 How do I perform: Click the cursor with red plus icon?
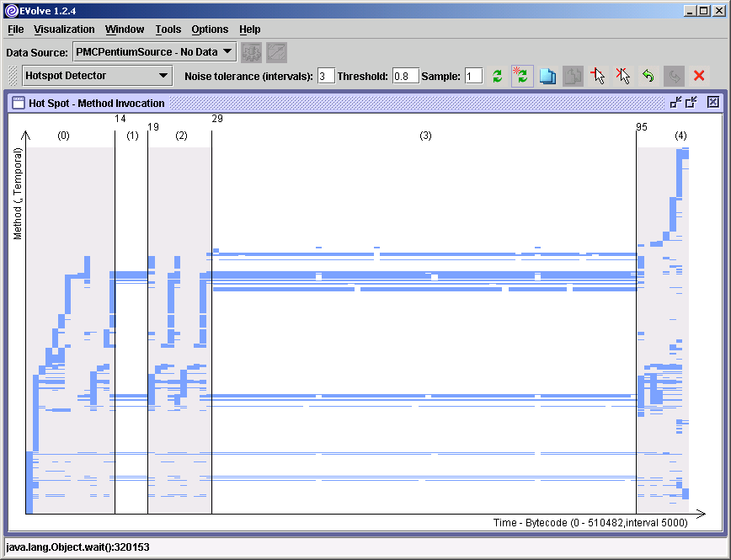coord(598,76)
